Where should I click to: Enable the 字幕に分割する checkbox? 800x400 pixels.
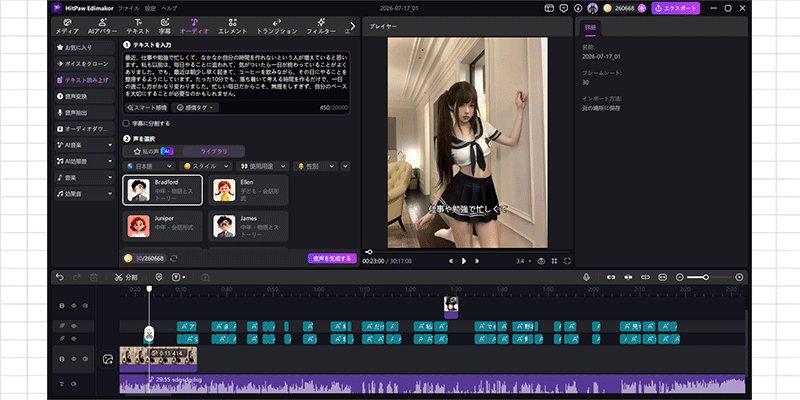coord(126,123)
